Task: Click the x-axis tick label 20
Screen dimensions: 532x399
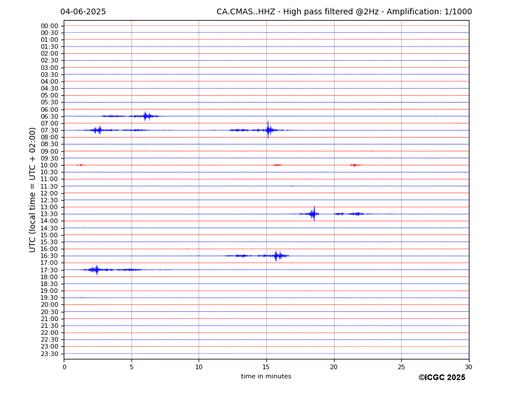Action: pos(334,367)
